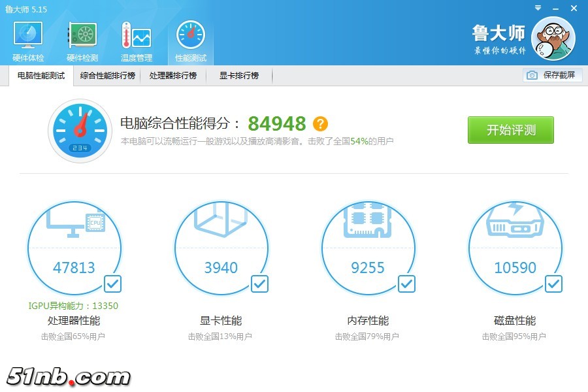Toggle the 磁盘性能 test checkbox
Screen dimensions: 588x392
[x=553, y=284]
